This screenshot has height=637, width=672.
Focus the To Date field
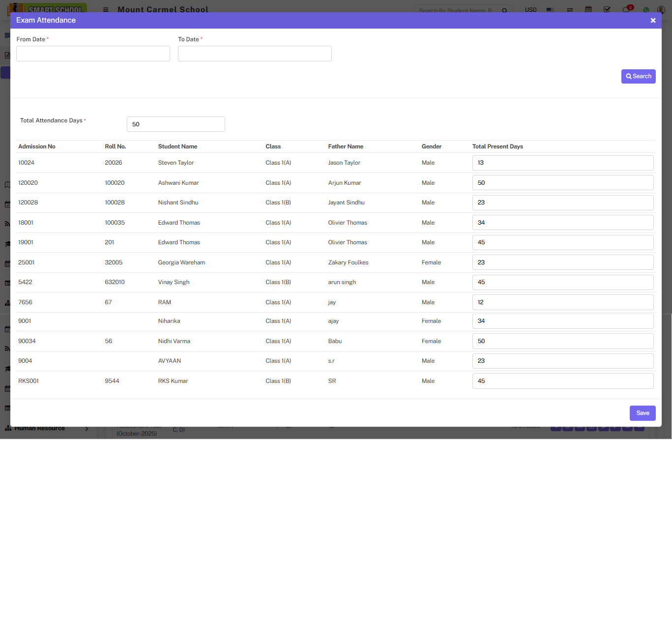pyautogui.click(x=255, y=54)
